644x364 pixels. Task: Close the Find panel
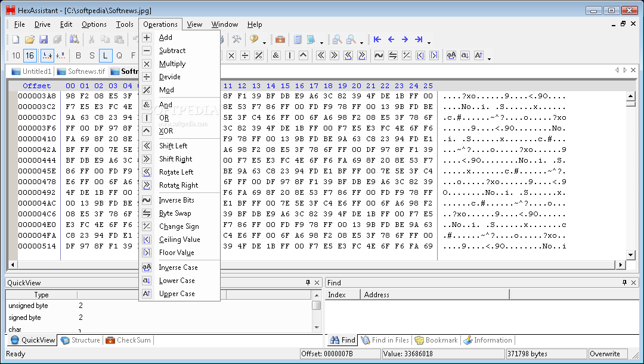tap(633, 282)
